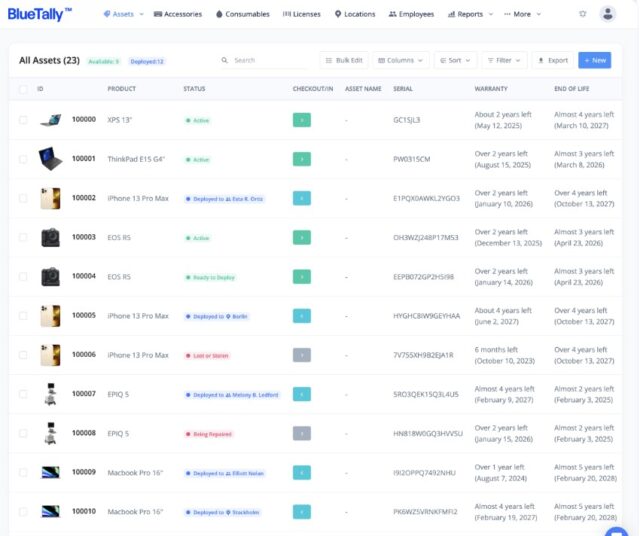Sort by the SERIAL column header
Viewport: 640px width, 536px height.
403,89
